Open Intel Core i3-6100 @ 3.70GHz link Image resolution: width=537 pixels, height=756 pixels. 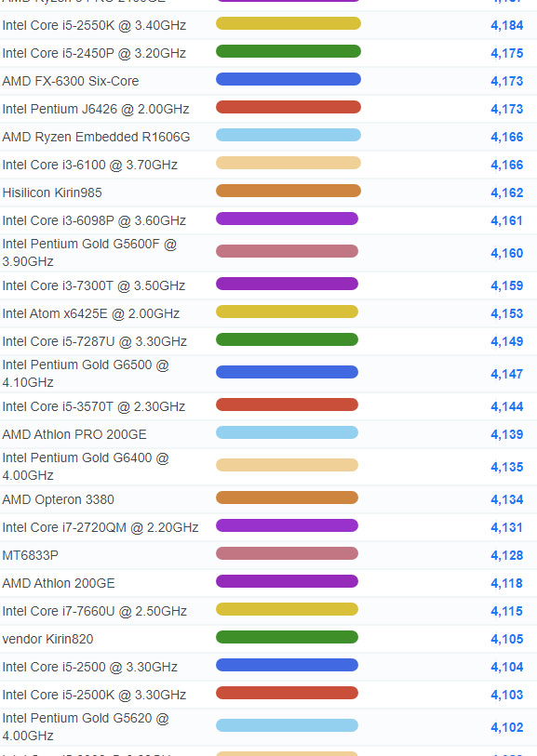89,165
